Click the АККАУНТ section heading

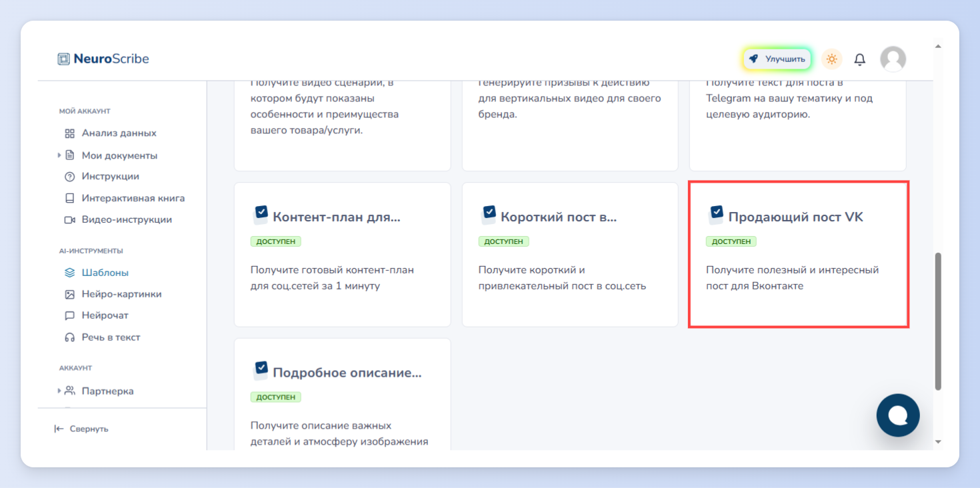(75, 368)
